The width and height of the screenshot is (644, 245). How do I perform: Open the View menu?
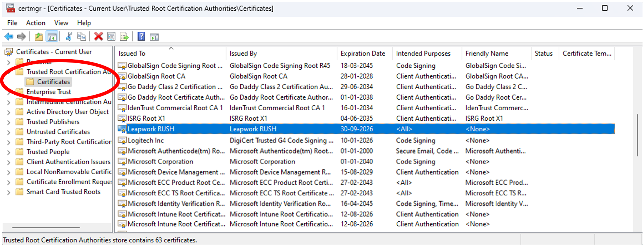pos(61,23)
